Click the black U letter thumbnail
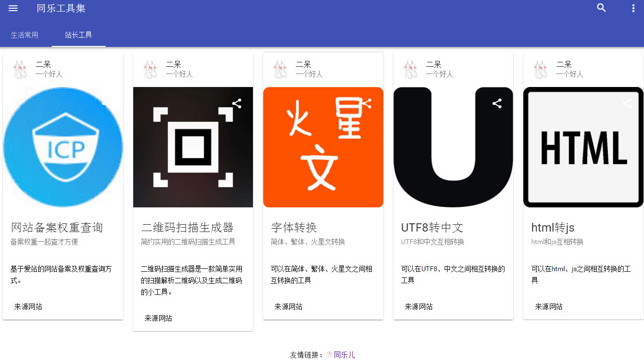The image size is (644, 364). (x=453, y=147)
